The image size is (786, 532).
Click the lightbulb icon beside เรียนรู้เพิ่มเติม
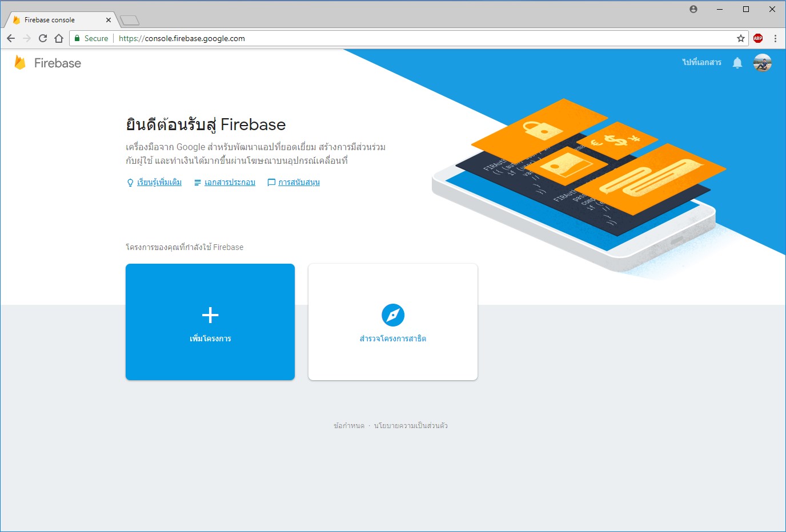pyautogui.click(x=130, y=182)
